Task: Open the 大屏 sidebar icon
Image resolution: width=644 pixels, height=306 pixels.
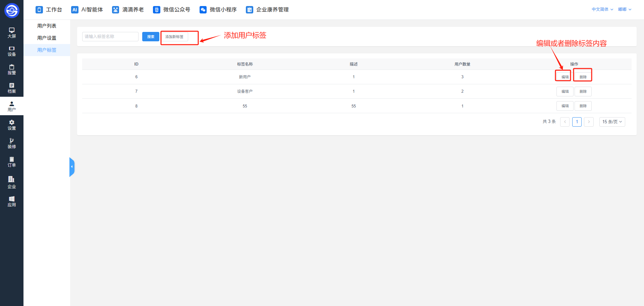Action: coord(12,33)
